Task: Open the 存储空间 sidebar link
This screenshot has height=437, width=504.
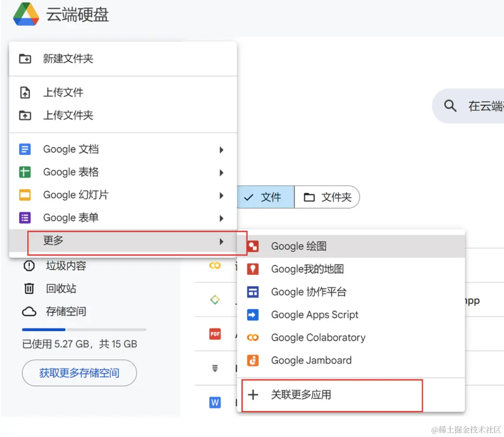Action: [x=66, y=311]
